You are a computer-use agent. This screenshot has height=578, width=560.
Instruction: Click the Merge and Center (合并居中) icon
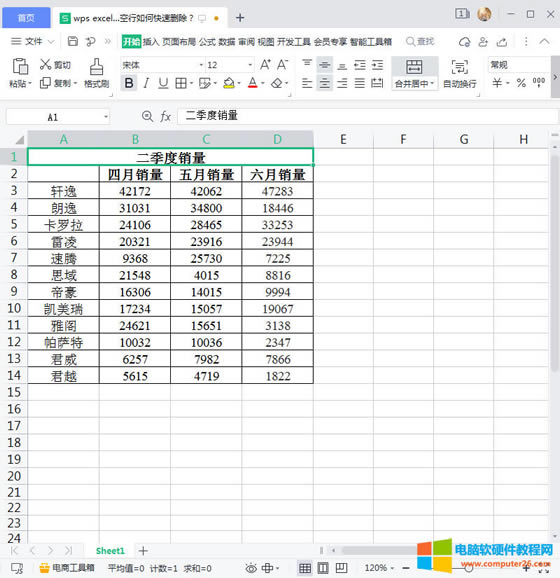414,67
